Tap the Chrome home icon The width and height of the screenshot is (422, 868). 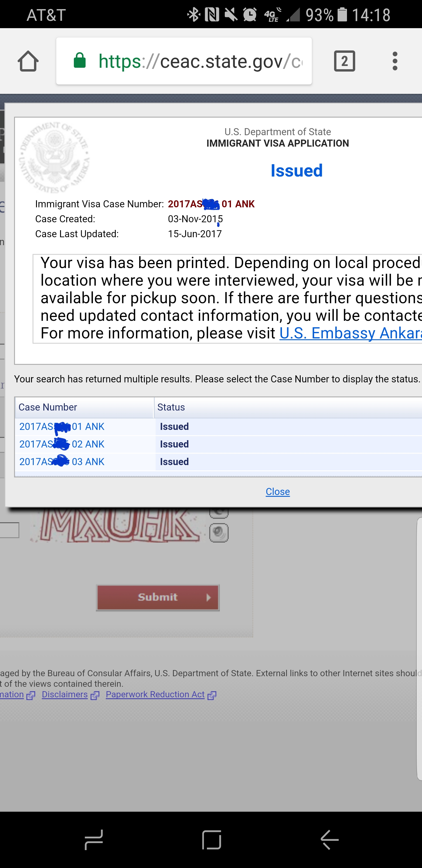pyautogui.click(x=28, y=61)
